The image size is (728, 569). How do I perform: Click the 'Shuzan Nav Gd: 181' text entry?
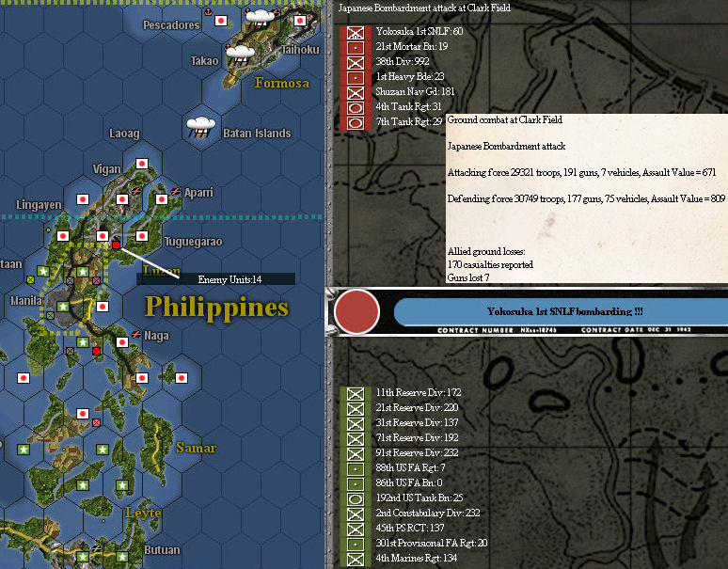[415, 91]
